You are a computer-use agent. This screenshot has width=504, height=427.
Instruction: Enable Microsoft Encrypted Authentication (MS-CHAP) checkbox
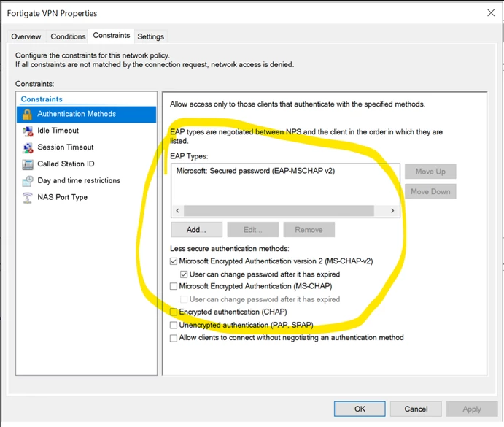174,286
